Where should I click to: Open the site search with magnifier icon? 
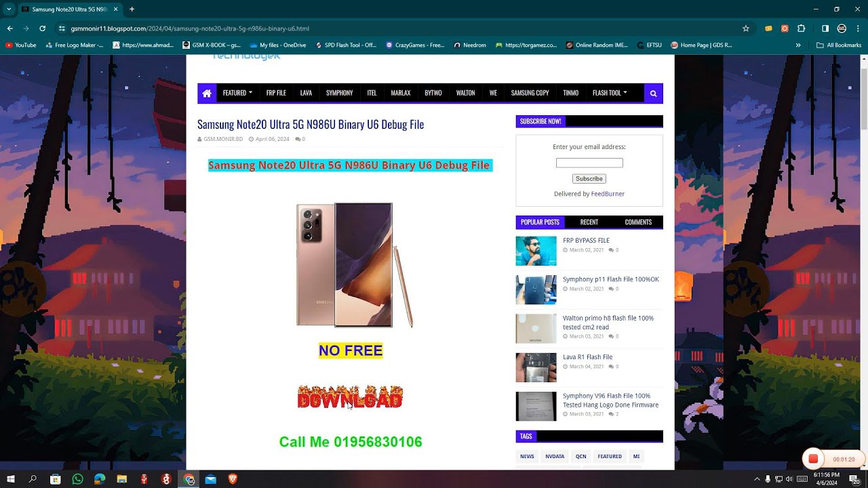pos(652,93)
